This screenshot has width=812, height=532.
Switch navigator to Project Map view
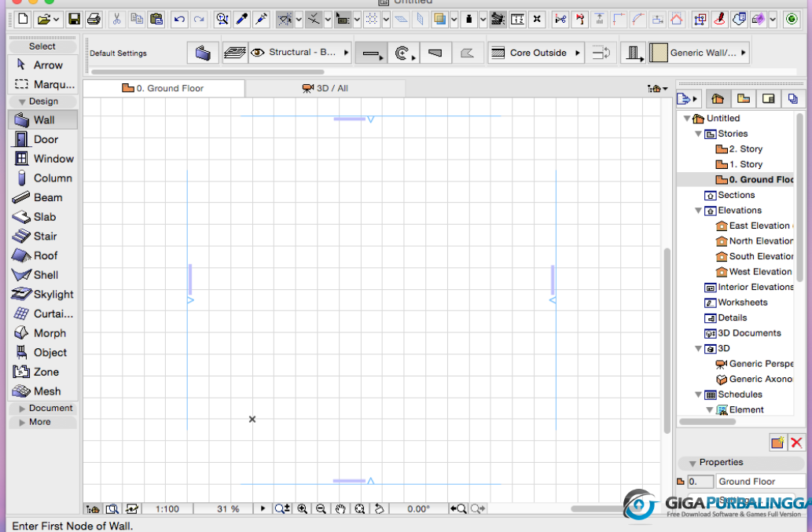click(718, 98)
